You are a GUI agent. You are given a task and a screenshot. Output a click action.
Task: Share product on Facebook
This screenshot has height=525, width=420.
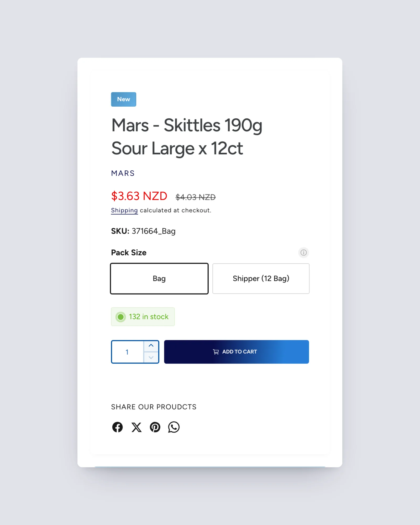(117, 427)
